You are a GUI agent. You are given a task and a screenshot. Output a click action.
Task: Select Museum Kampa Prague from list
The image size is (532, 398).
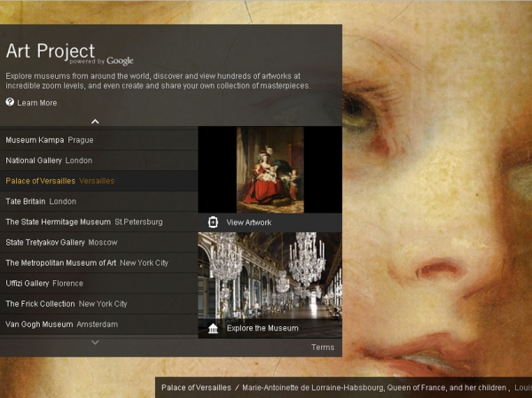pyautogui.click(x=50, y=140)
